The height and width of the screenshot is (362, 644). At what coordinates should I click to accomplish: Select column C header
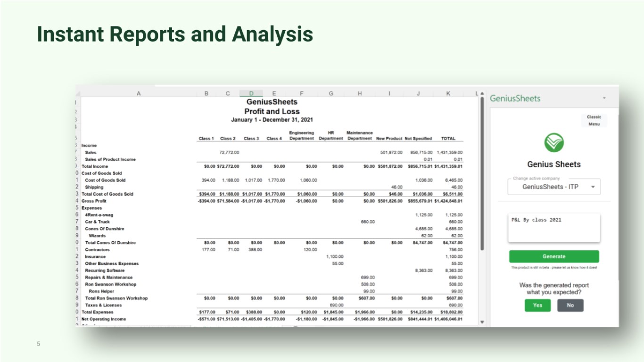click(228, 94)
